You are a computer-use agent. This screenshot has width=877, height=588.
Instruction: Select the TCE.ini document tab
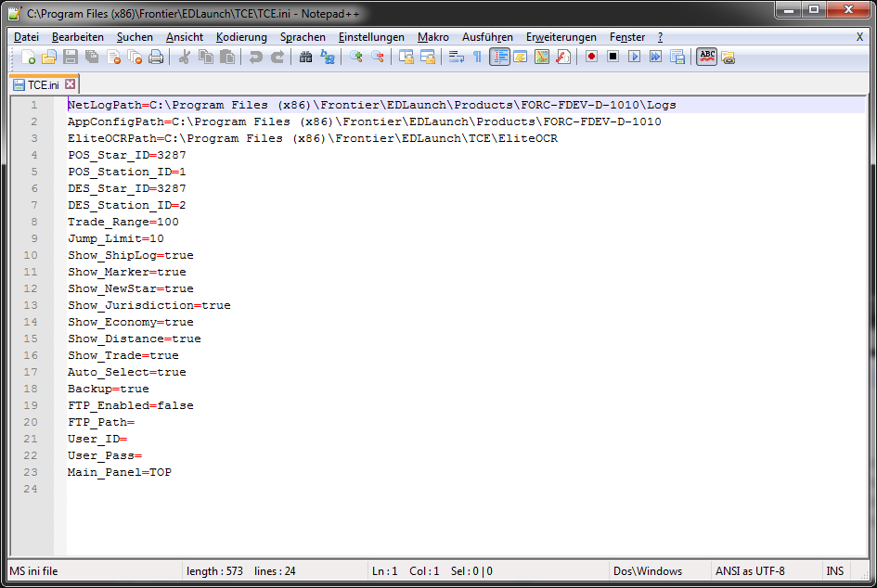(44, 84)
